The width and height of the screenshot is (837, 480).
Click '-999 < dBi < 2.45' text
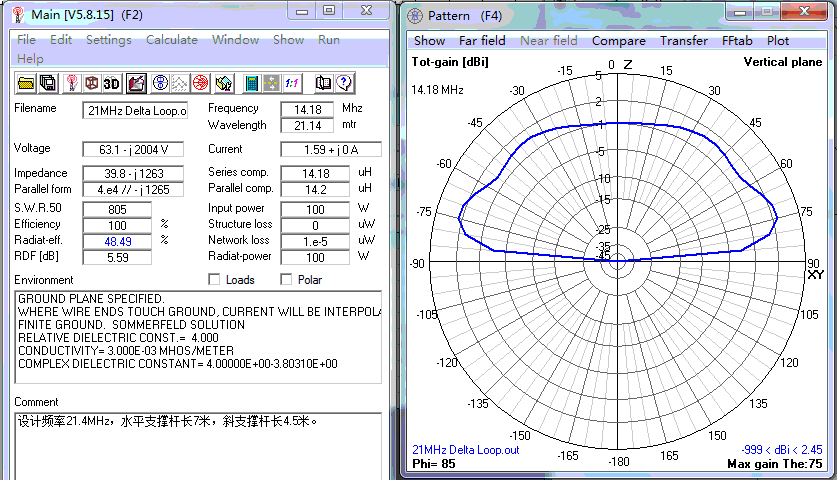coord(781,450)
